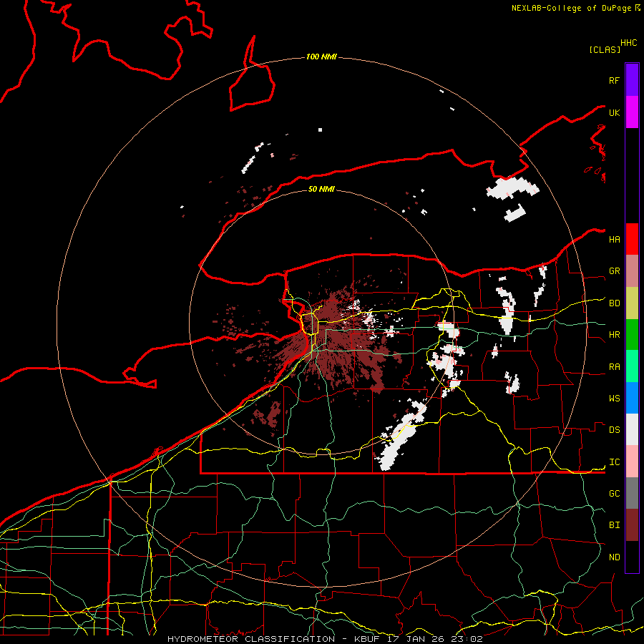The height and width of the screenshot is (644, 644).
Task: Click the GC gray legend swatch
Action: [x=632, y=493]
